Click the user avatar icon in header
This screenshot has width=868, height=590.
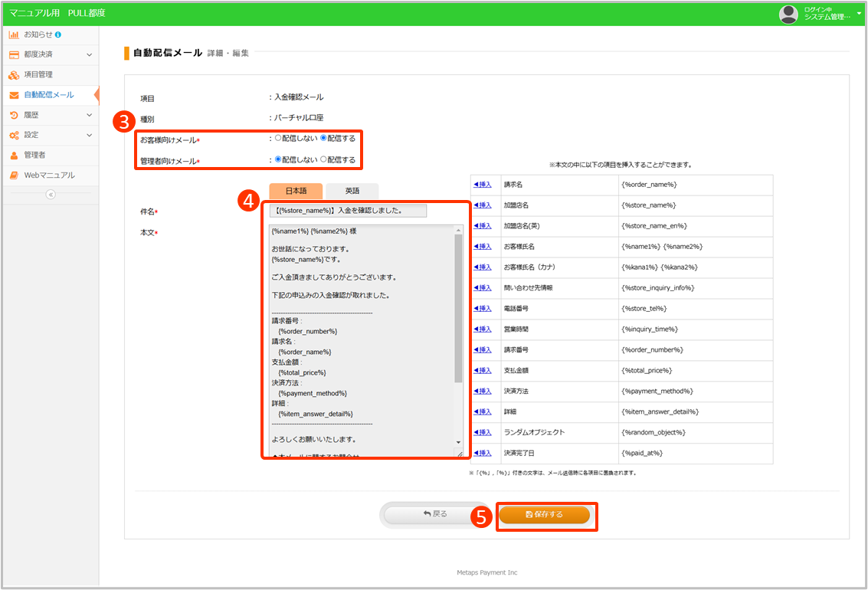788,14
